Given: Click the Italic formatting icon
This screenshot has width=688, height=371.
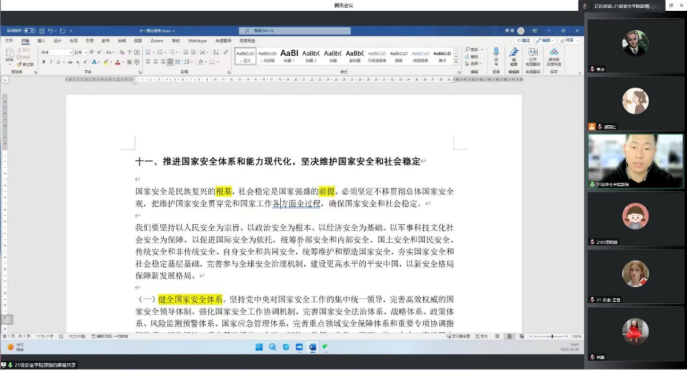Looking at the screenshot, I should [x=51, y=62].
